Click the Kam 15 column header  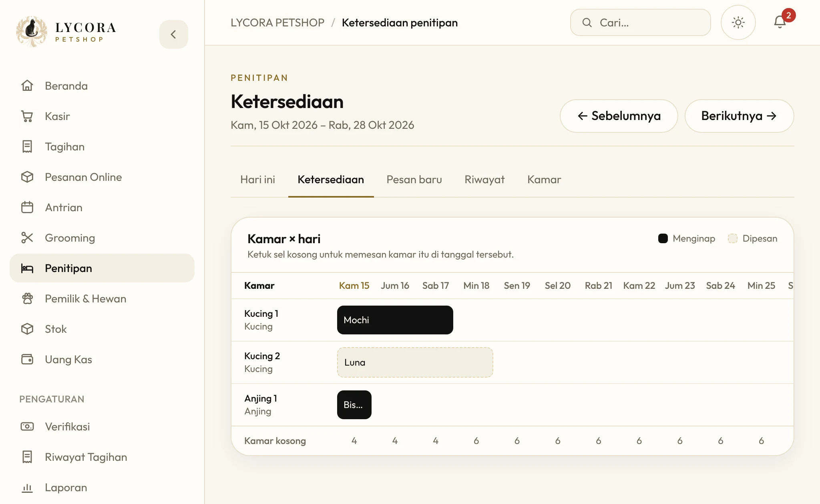click(354, 286)
